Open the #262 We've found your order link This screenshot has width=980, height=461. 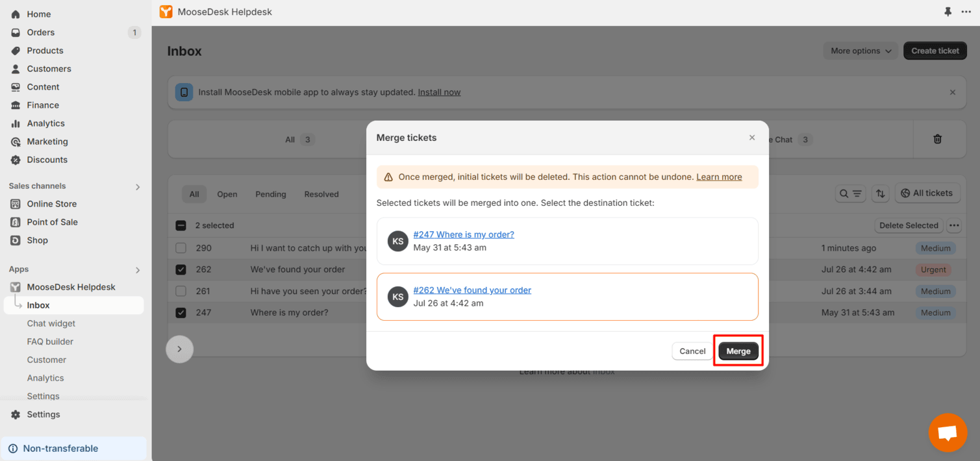click(472, 290)
